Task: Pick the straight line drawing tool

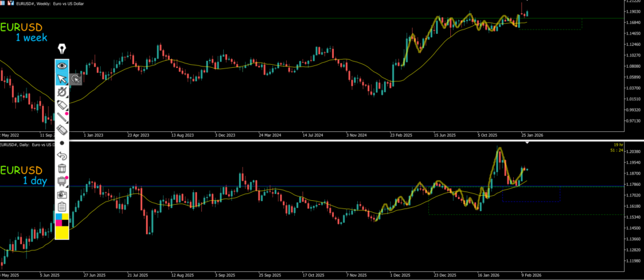Action: point(62,117)
